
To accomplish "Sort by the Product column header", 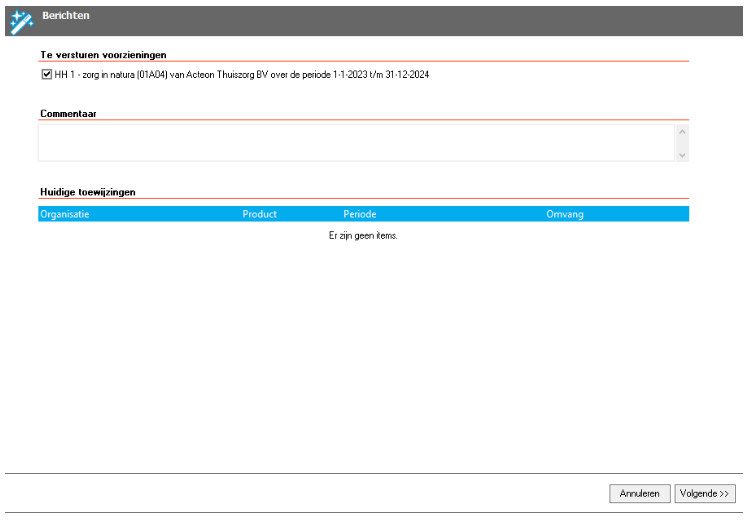I will click(260, 214).
